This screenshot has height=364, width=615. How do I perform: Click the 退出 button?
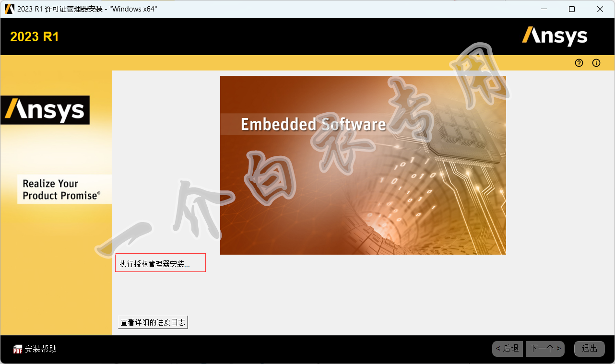(590, 349)
